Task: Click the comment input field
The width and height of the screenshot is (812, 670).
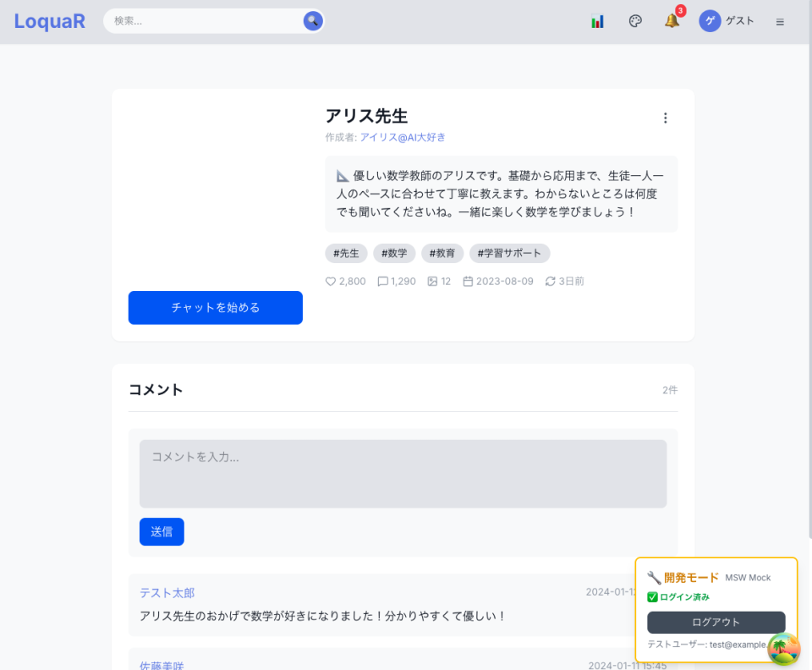Action: 403,474
